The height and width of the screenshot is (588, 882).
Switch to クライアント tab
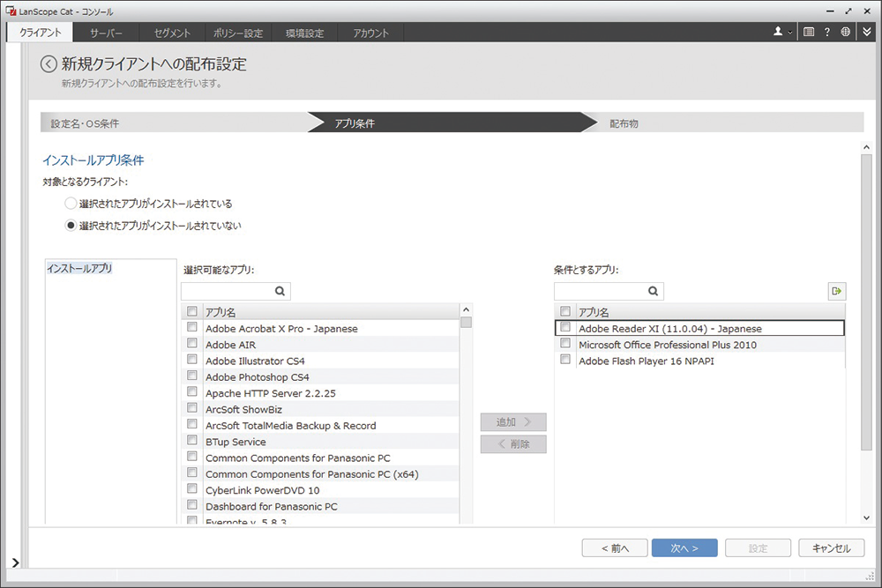(x=40, y=33)
